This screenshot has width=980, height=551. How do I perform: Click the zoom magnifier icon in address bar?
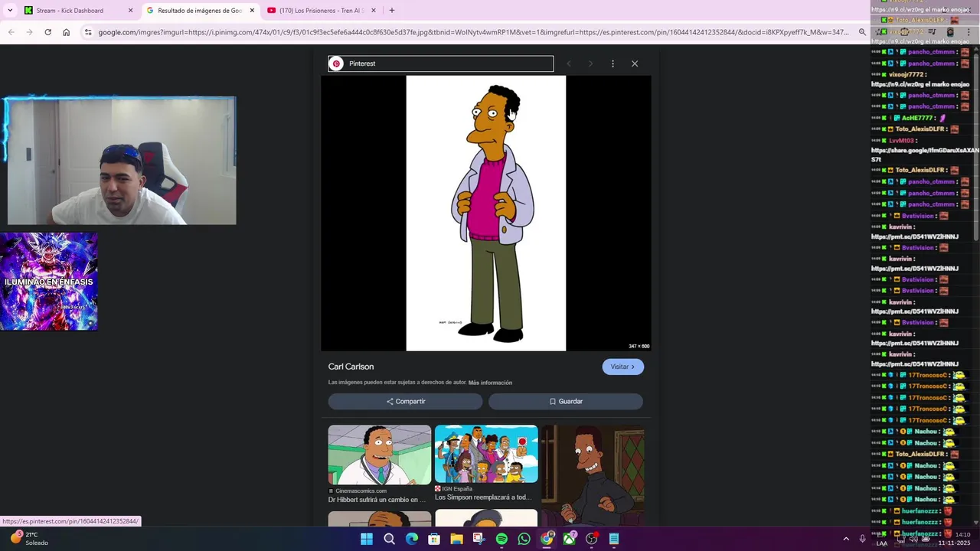coord(862,32)
